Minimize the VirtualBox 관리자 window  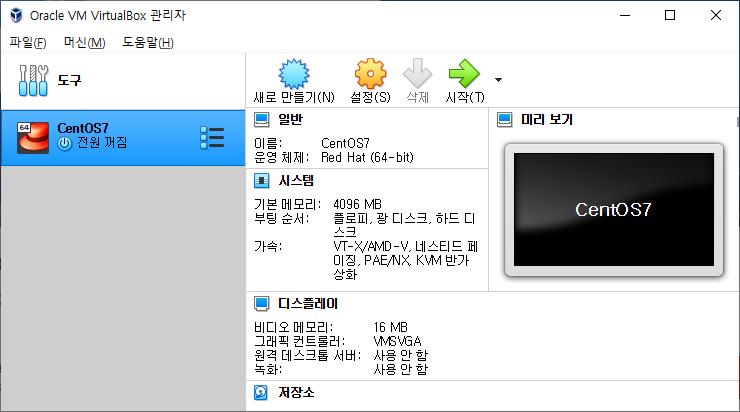625,15
